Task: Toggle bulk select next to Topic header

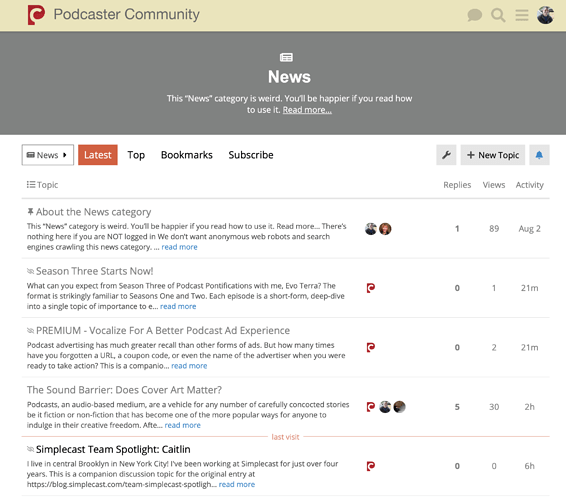Action: tap(31, 184)
